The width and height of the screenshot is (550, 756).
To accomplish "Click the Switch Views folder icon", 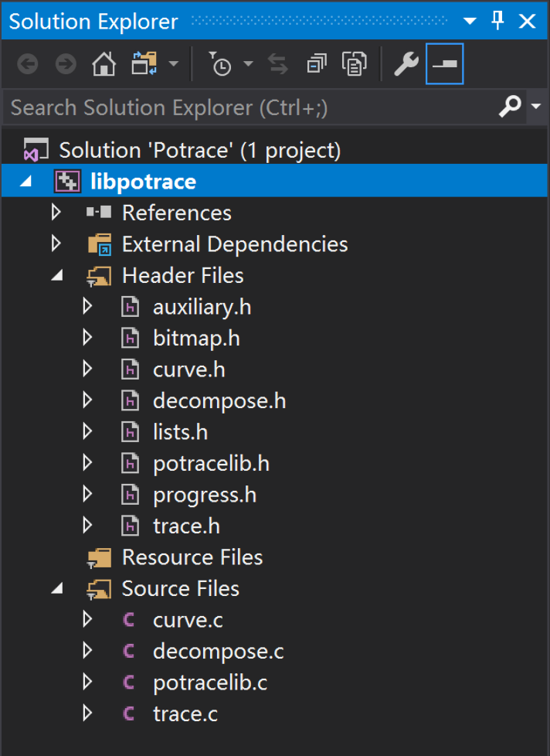I will 144,64.
